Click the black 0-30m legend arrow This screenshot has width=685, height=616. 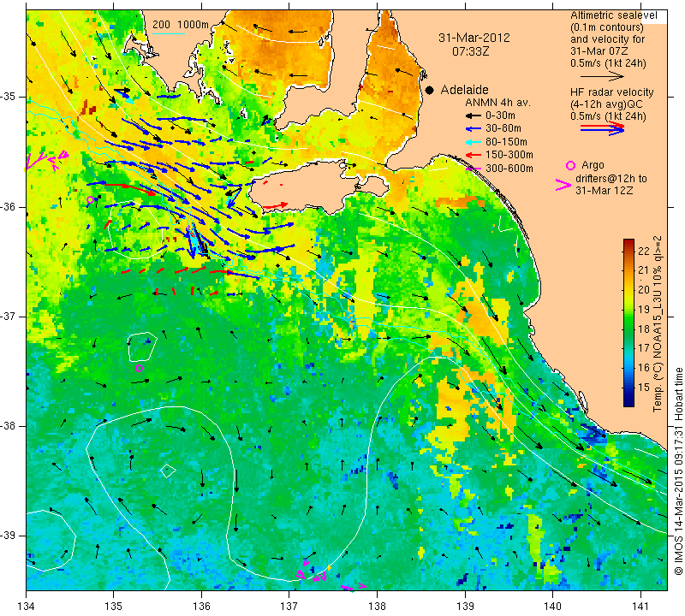pyautogui.click(x=474, y=115)
